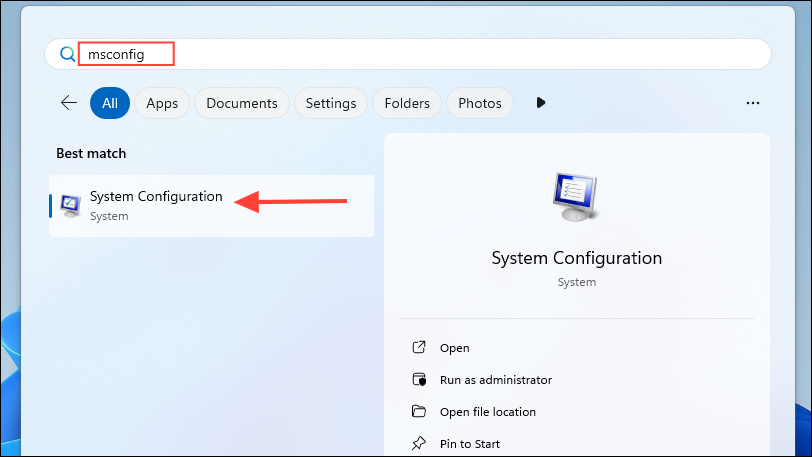Viewport: 812px width, 457px height.
Task: Click the Pin to Start pin icon
Action: [x=419, y=444]
